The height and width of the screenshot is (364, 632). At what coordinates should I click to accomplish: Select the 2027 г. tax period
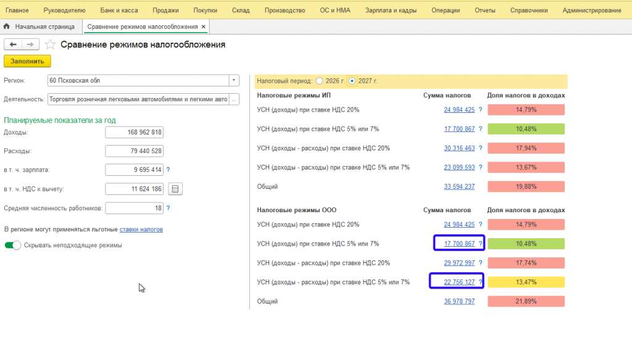(x=352, y=81)
